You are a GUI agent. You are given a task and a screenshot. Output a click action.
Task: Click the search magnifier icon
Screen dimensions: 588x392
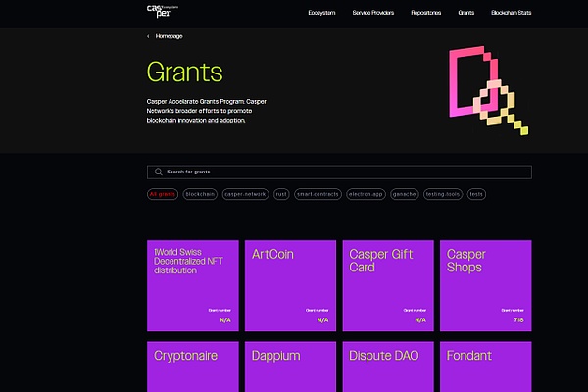[158, 171]
